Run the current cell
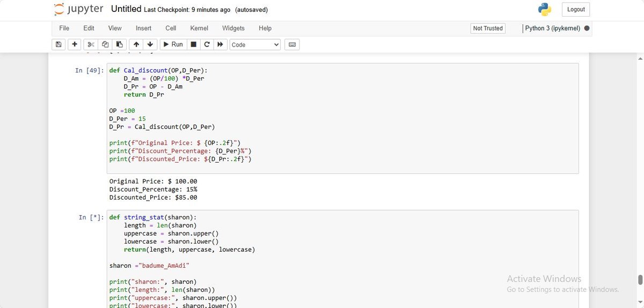Screen dimensions: 644x308 (x=173, y=45)
